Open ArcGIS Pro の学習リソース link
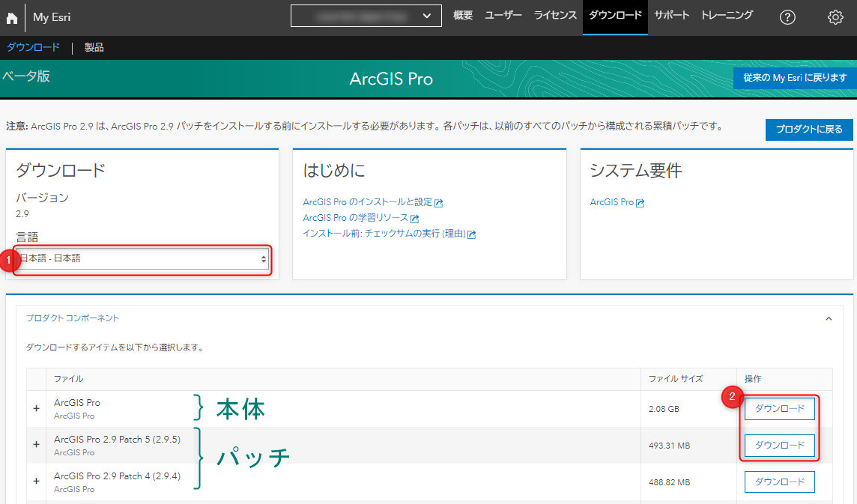Viewport: 857px width, 504px height. [361, 218]
